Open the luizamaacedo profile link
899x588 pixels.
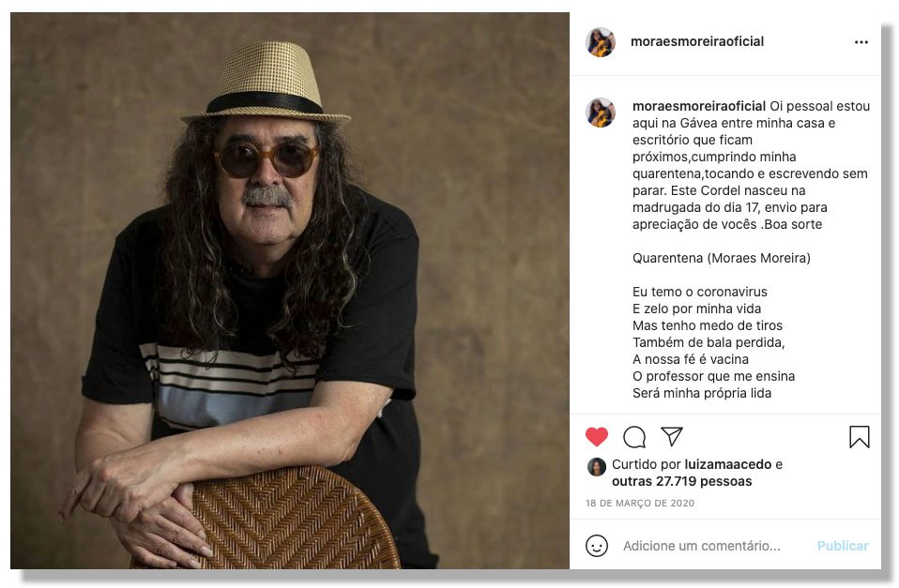click(728, 464)
